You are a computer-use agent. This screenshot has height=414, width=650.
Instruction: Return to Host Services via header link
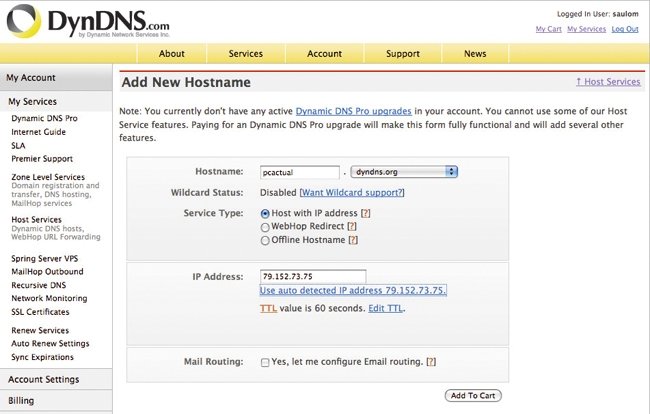click(x=608, y=82)
